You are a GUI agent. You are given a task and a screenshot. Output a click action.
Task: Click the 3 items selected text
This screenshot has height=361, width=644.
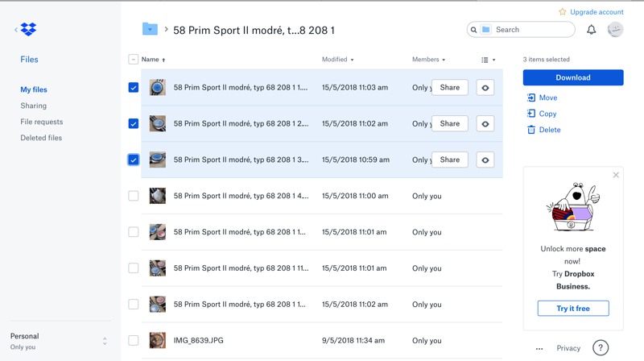547,59
